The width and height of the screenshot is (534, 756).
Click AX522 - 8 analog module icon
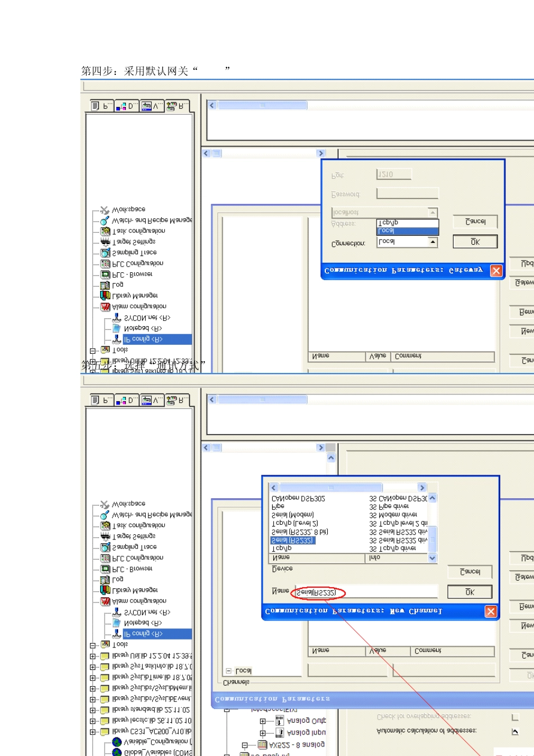[261, 745]
